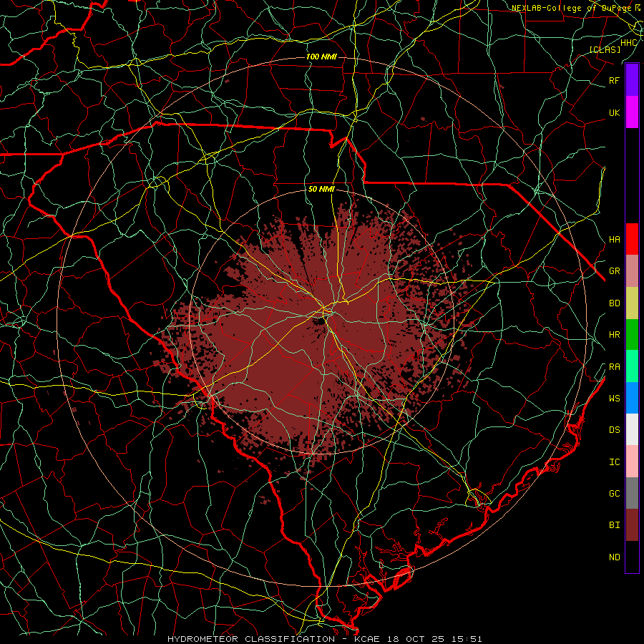
Task: Click the HA red legend swatch
Action: (632, 239)
